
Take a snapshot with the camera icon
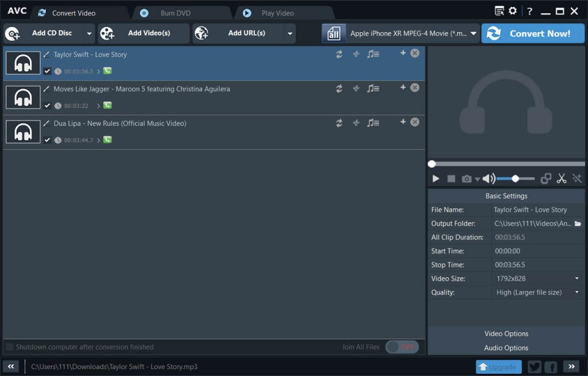point(466,179)
